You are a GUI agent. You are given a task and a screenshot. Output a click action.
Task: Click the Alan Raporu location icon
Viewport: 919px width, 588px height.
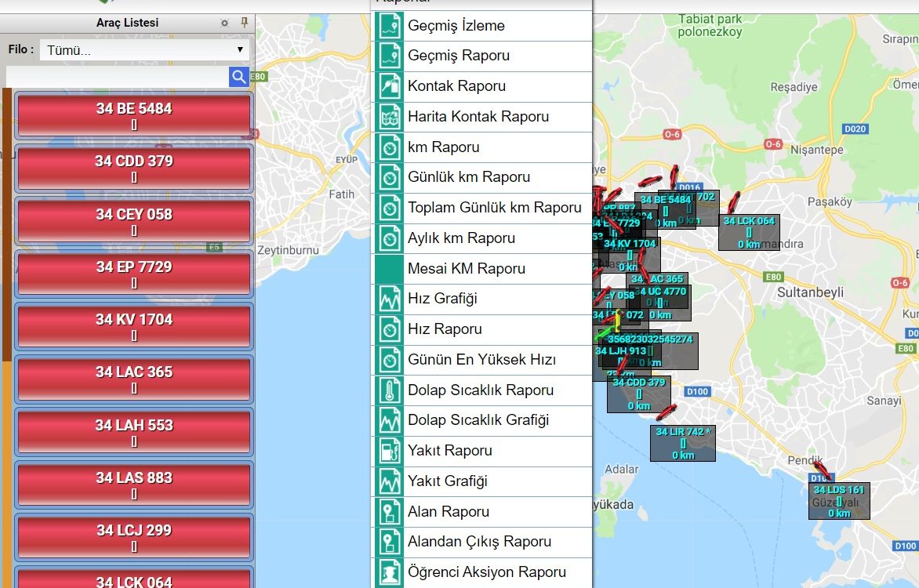(x=390, y=512)
